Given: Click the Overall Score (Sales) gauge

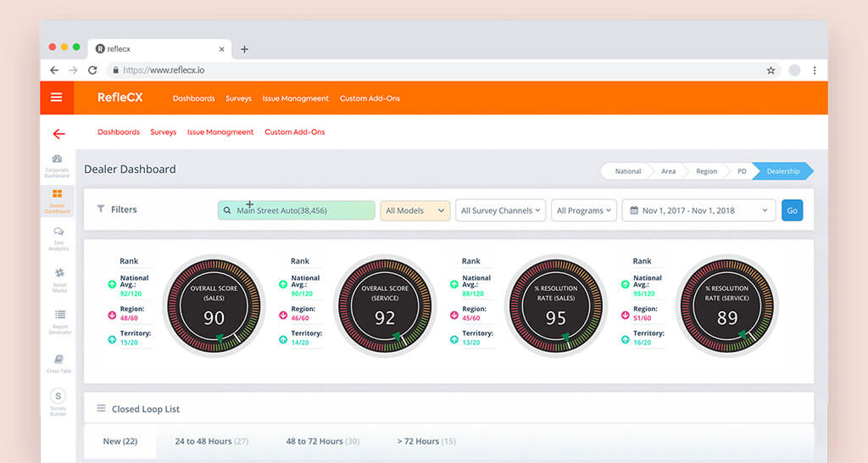Looking at the screenshot, I should pyautogui.click(x=214, y=305).
